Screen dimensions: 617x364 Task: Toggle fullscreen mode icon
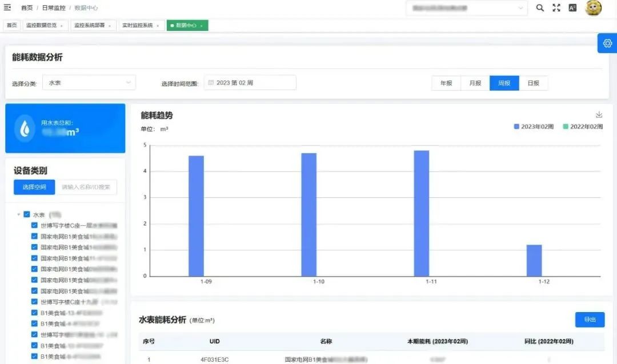(556, 7)
